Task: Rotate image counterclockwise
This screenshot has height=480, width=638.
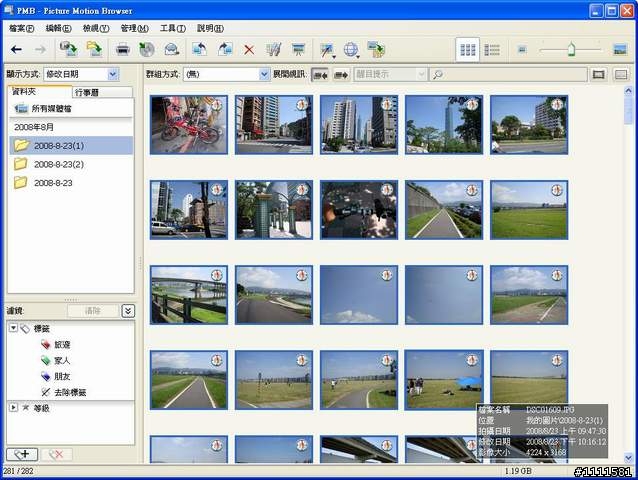Action: [x=199, y=49]
